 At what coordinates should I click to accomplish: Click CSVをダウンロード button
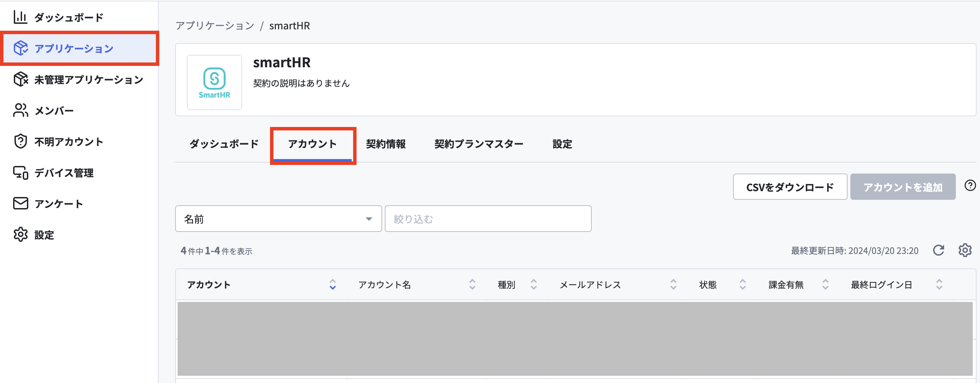point(790,187)
